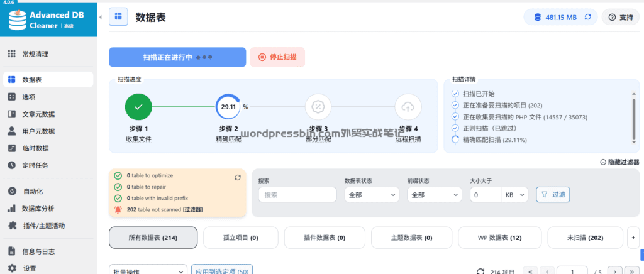The height and width of the screenshot is (274, 644).
Task: Refresh the table status summary box
Action: click(x=237, y=177)
